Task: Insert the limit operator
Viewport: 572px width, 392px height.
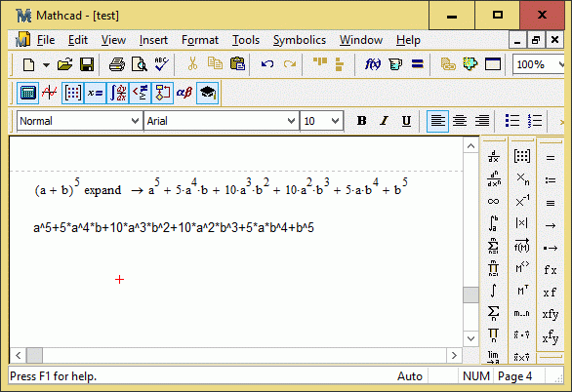Action: coord(493,357)
